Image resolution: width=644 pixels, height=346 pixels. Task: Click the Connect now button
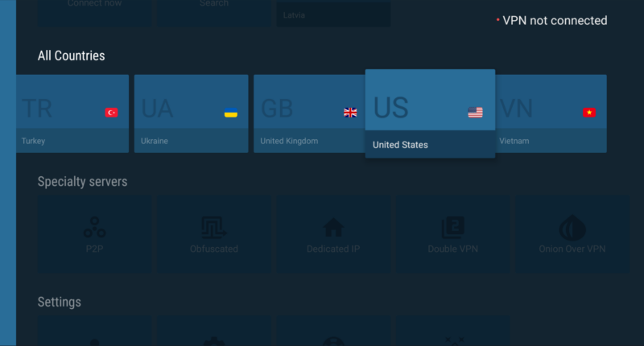click(95, 13)
